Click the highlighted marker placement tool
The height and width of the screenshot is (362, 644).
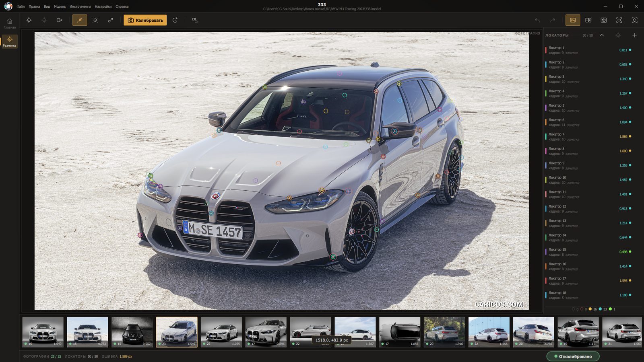pyautogui.click(x=80, y=20)
